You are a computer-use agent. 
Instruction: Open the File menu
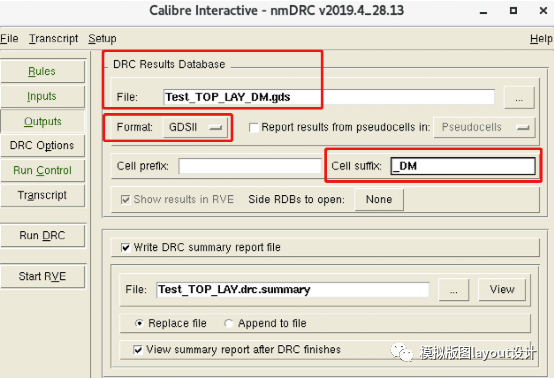point(9,38)
